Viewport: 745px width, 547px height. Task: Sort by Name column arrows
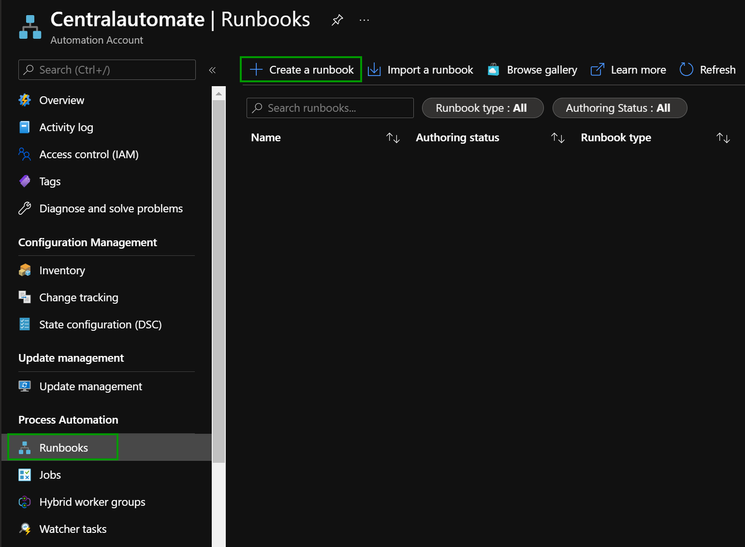coord(393,138)
